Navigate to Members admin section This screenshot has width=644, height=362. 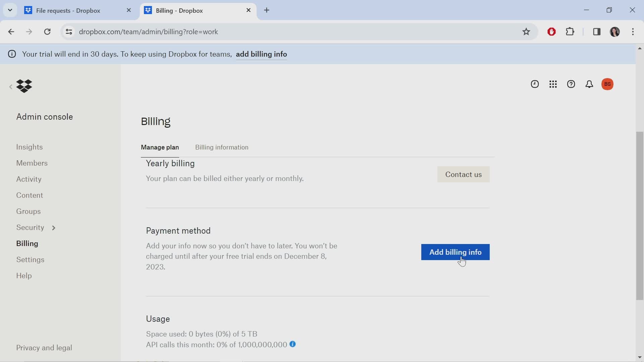(x=32, y=163)
